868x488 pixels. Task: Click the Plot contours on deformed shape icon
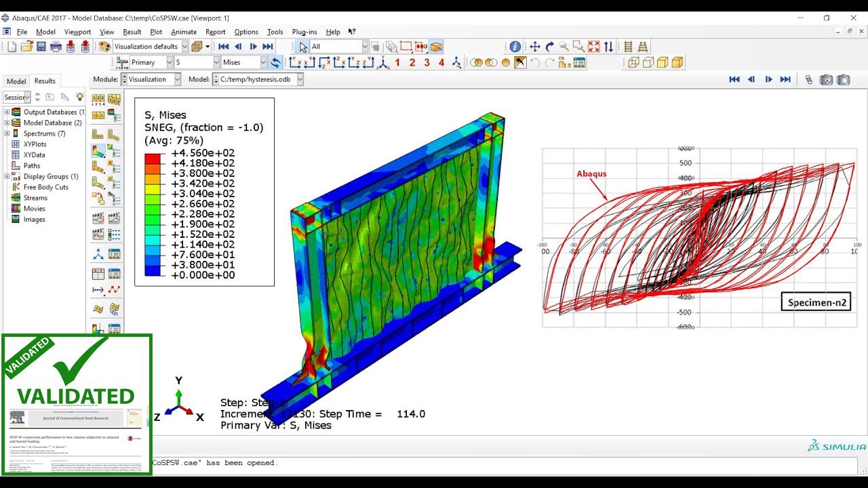point(99,150)
